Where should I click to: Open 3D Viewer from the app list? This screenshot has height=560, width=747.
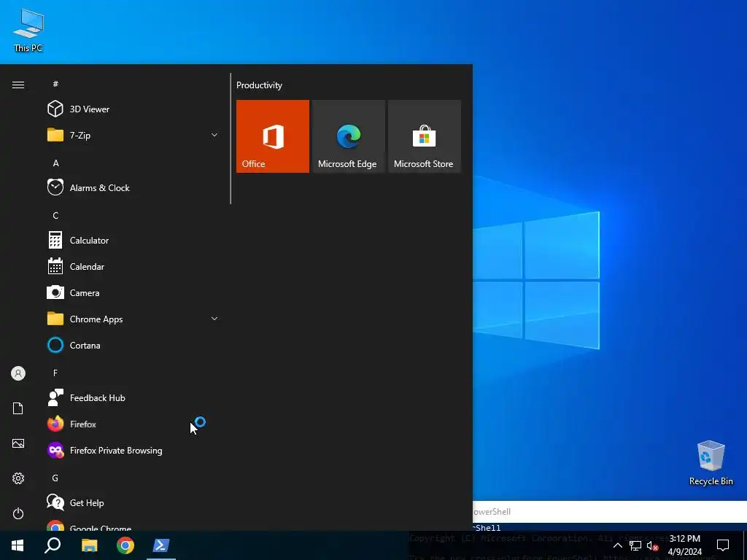point(132,109)
